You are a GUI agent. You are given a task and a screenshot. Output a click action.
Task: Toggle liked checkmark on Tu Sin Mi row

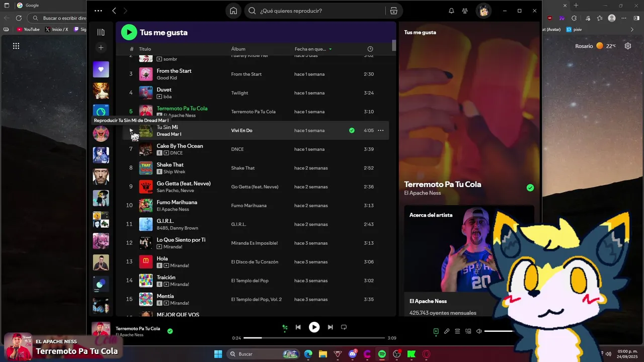[352, 130]
